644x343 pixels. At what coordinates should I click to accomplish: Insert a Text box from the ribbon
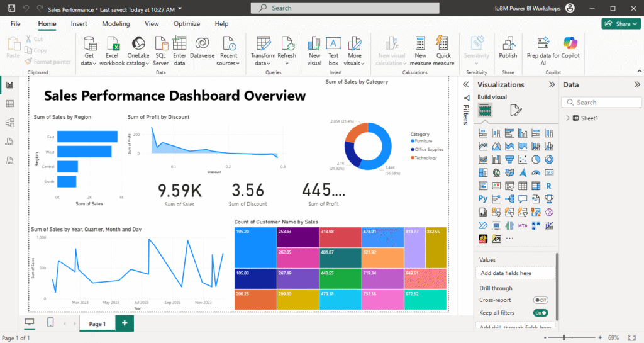tap(333, 43)
